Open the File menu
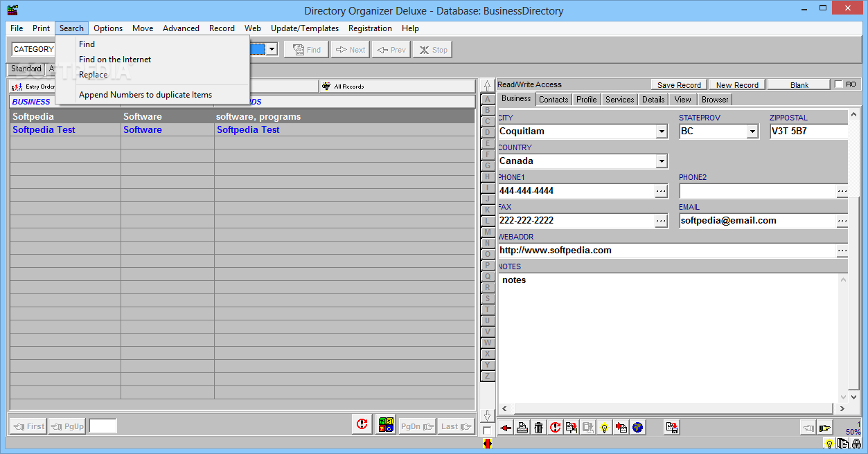868x454 pixels. 17,28
